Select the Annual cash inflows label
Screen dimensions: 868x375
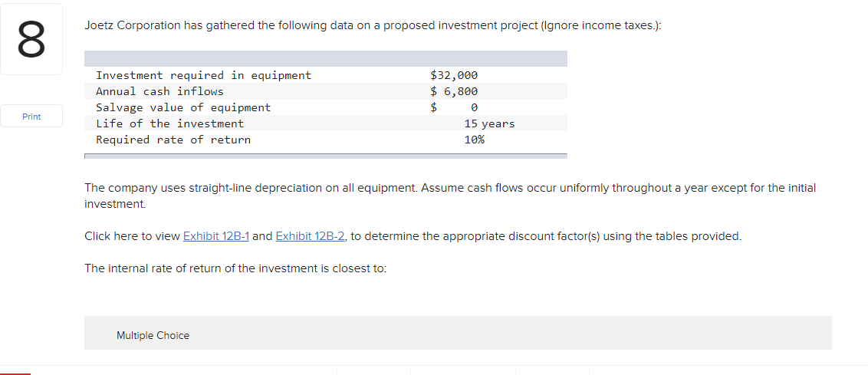click(159, 91)
